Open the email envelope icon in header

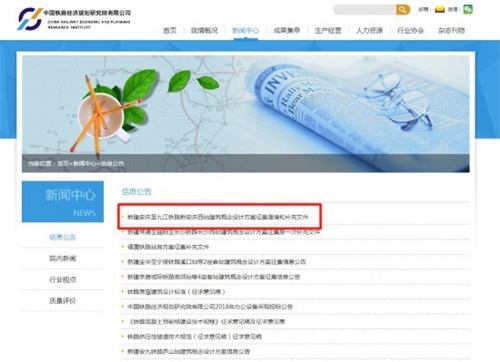440,9
